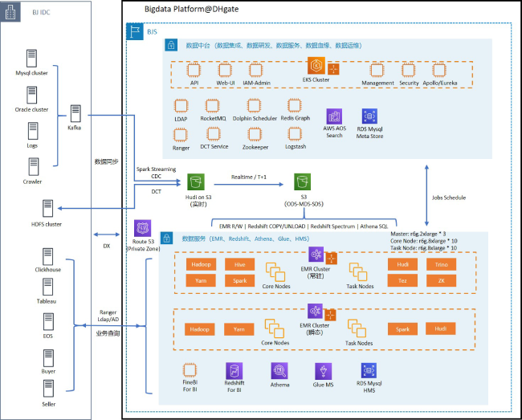Select the BJS region flag icon
Screen dimensions: 522x420
(134, 31)
